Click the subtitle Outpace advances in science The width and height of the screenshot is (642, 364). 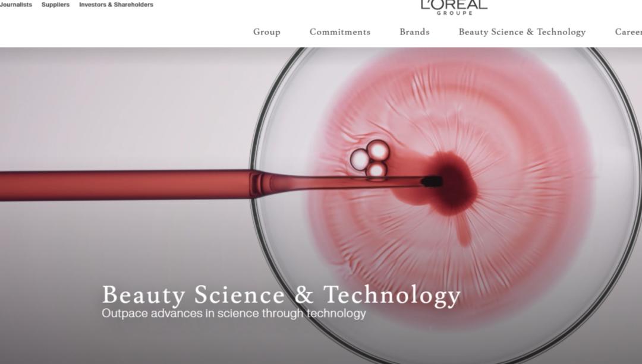(234, 314)
